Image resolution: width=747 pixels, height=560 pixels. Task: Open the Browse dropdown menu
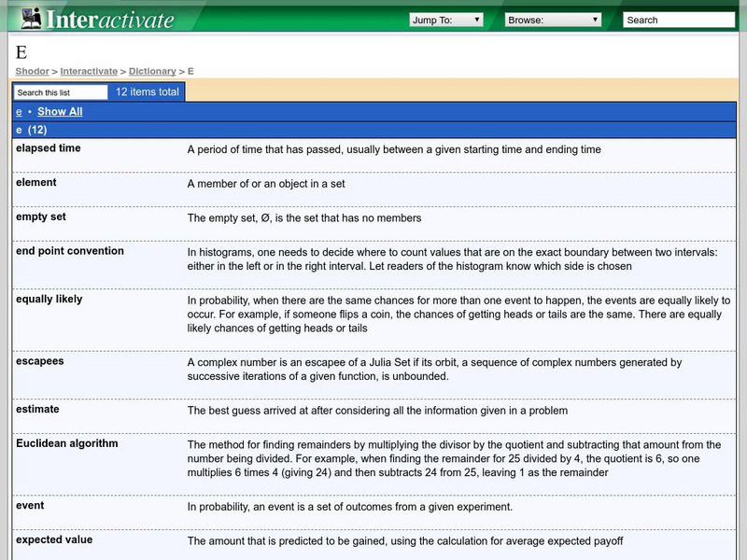click(554, 20)
